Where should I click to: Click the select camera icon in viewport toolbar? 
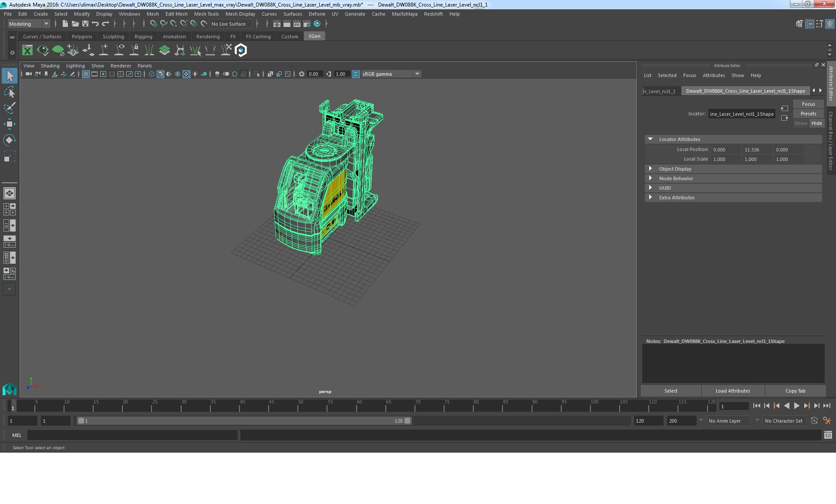click(28, 74)
